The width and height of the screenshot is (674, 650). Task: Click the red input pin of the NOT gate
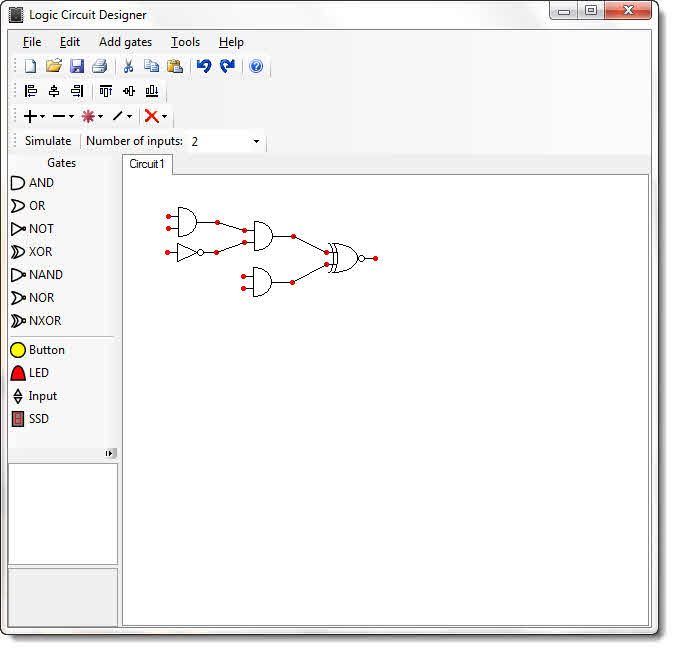pos(168,253)
